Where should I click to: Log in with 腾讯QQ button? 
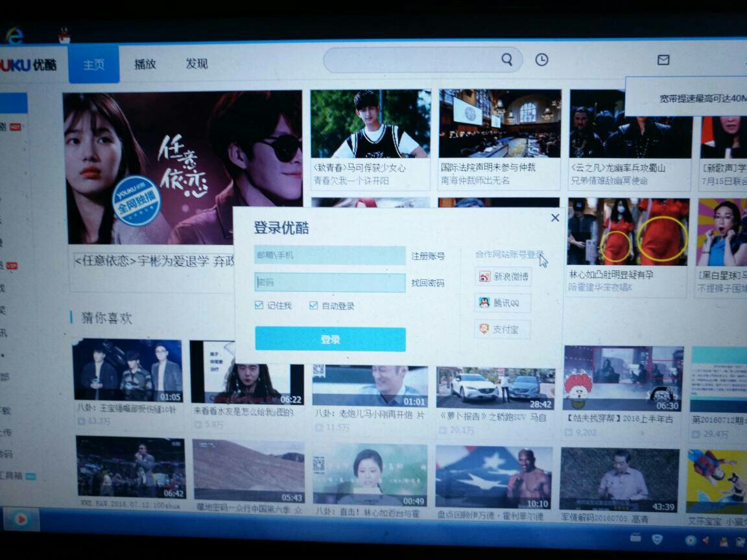[503, 303]
